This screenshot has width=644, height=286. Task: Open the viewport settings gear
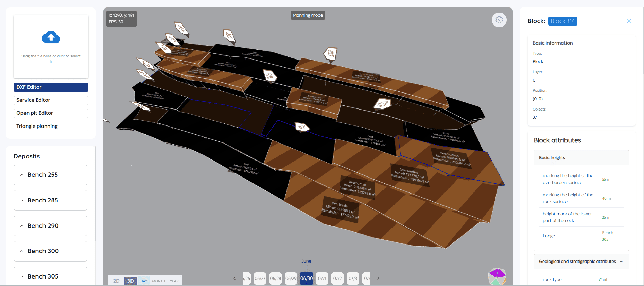499,20
